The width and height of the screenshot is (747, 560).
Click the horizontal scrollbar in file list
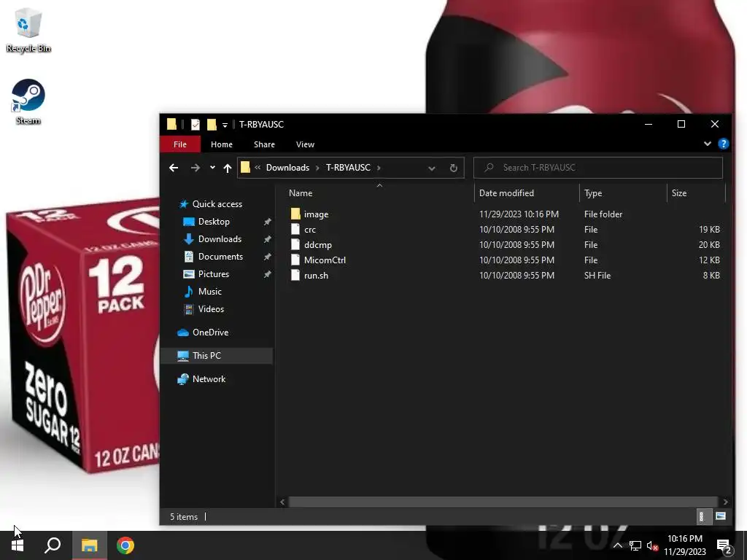point(503,502)
